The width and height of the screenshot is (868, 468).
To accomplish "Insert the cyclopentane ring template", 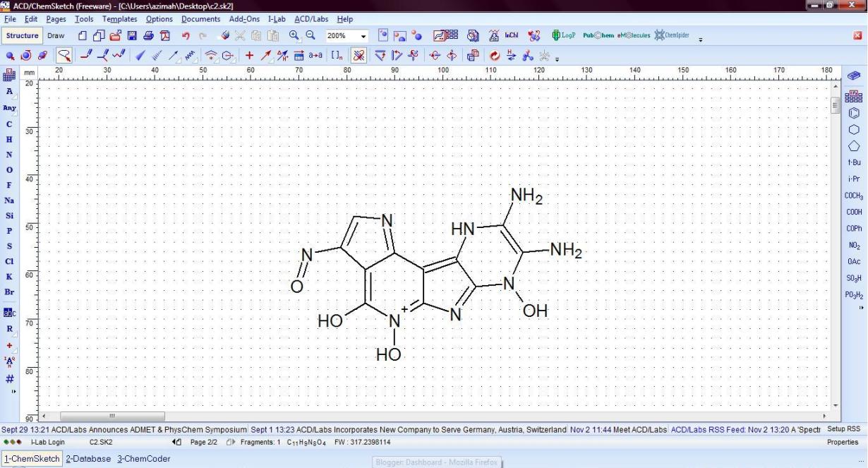I will click(854, 146).
